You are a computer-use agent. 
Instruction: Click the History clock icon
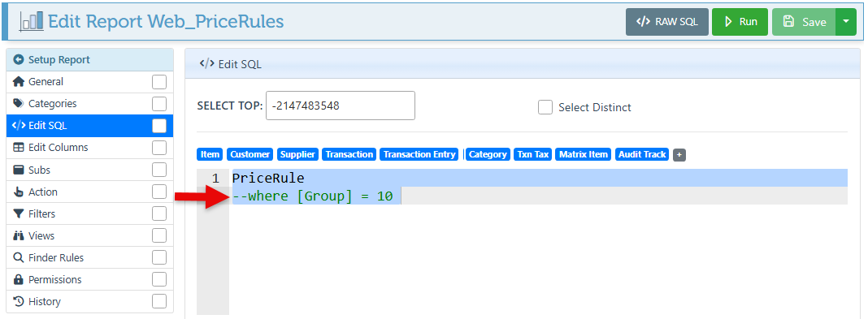pos(19,302)
